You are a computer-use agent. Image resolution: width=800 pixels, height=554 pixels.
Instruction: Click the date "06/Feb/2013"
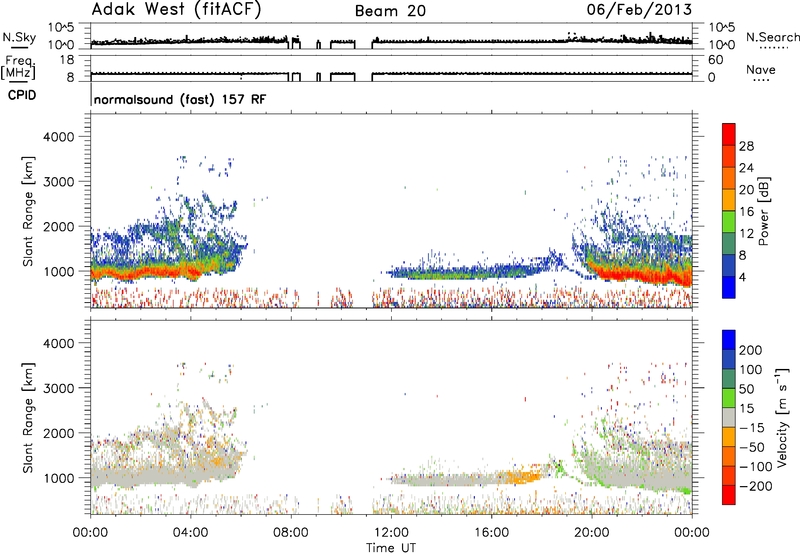click(x=639, y=9)
